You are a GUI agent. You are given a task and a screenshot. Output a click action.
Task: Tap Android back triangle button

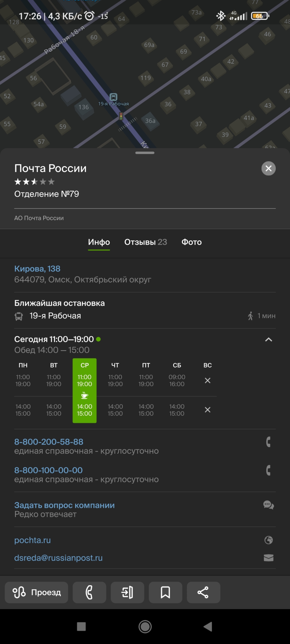pos(208,626)
